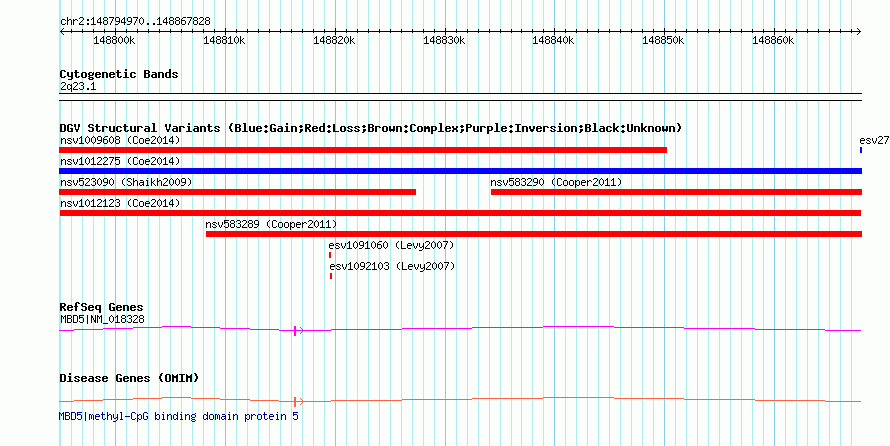
Task: Click the partially visible esv27 blue marker
Action: (861, 150)
